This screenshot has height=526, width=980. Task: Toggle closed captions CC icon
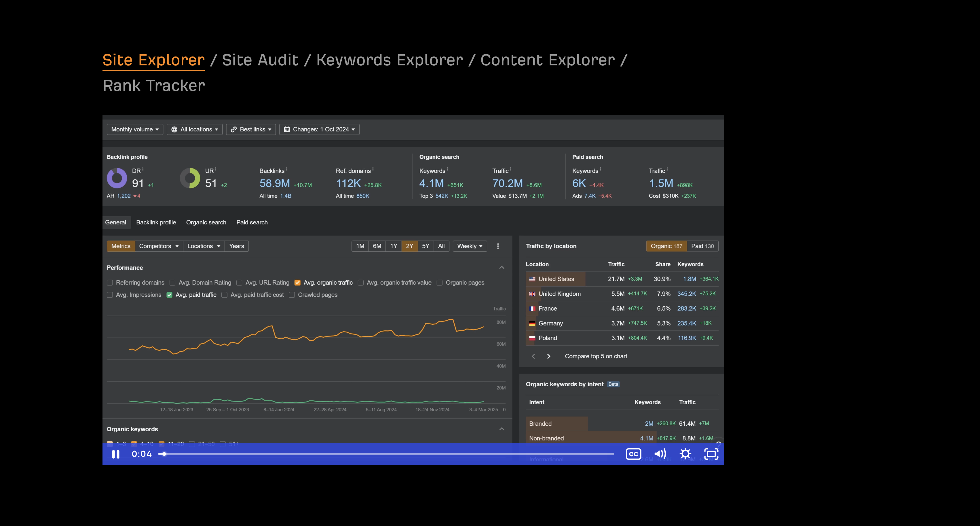coord(633,454)
